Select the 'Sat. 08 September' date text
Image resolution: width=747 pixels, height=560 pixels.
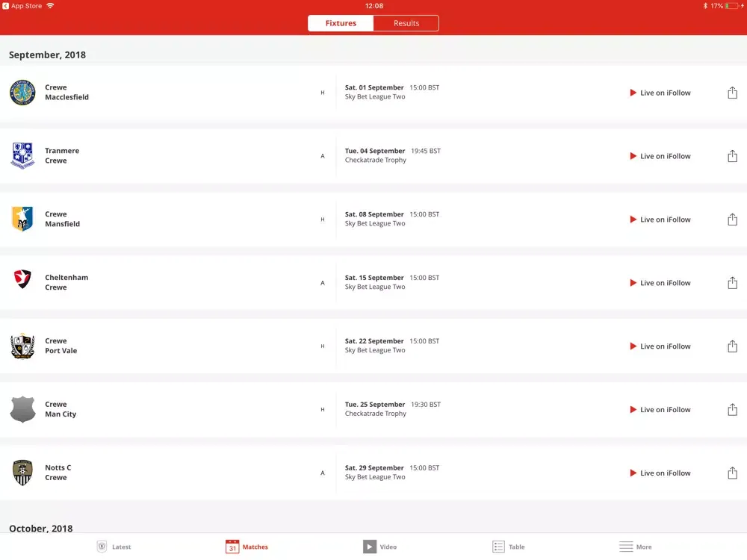click(x=374, y=214)
